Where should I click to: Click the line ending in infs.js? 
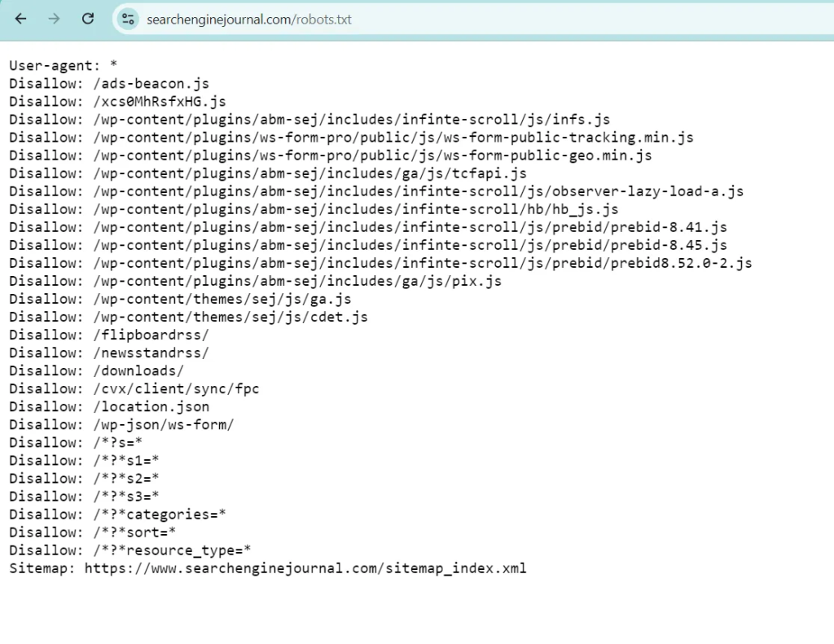[309, 120]
